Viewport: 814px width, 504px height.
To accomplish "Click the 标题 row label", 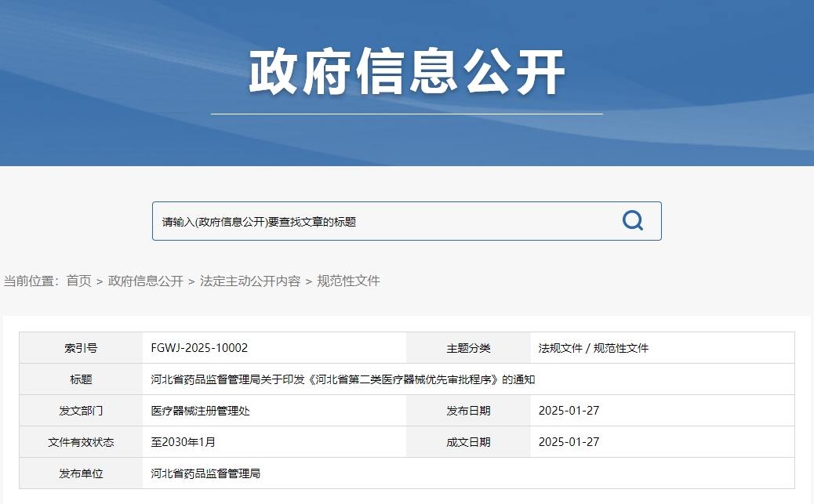I will tap(81, 379).
